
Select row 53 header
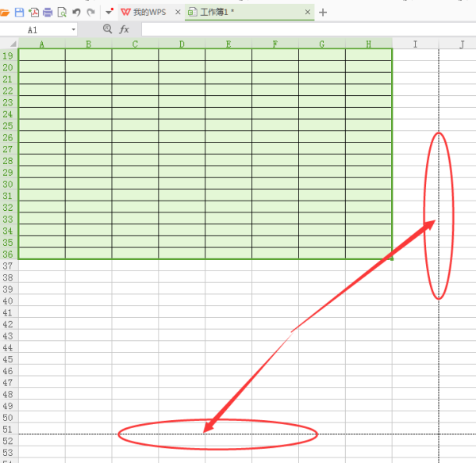(9, 453)
